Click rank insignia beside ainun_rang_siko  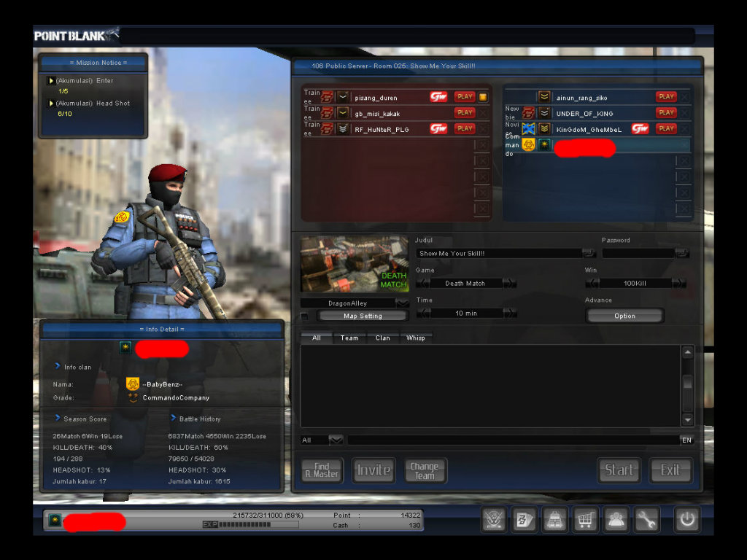point(544,97)
